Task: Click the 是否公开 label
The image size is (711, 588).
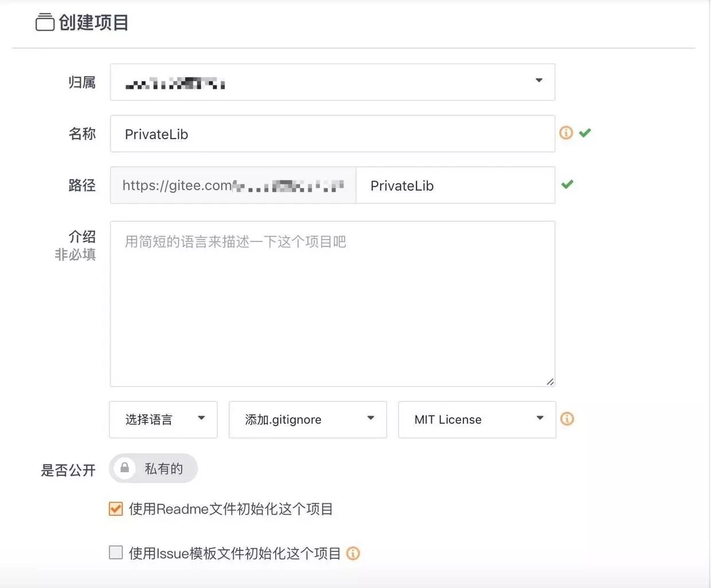Action: click(x=68, y=470)
